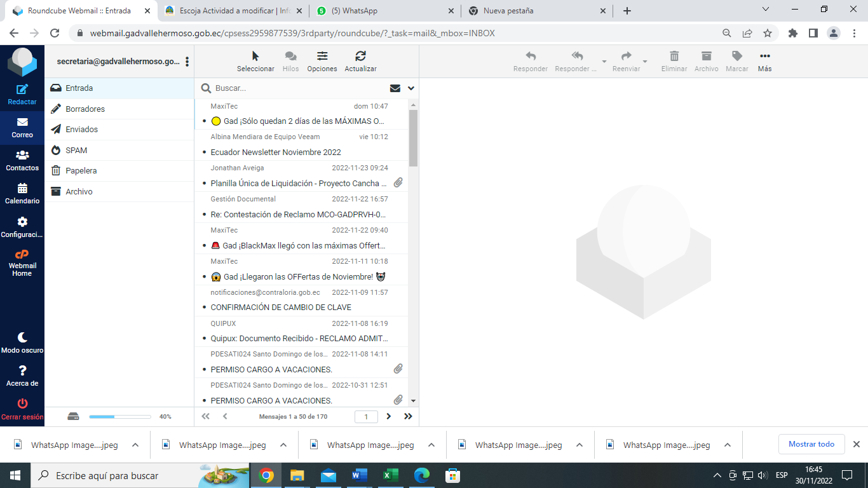868x488 pixels.
Task: Click the Actualizar refresh icon
Action: click(360, 57)
